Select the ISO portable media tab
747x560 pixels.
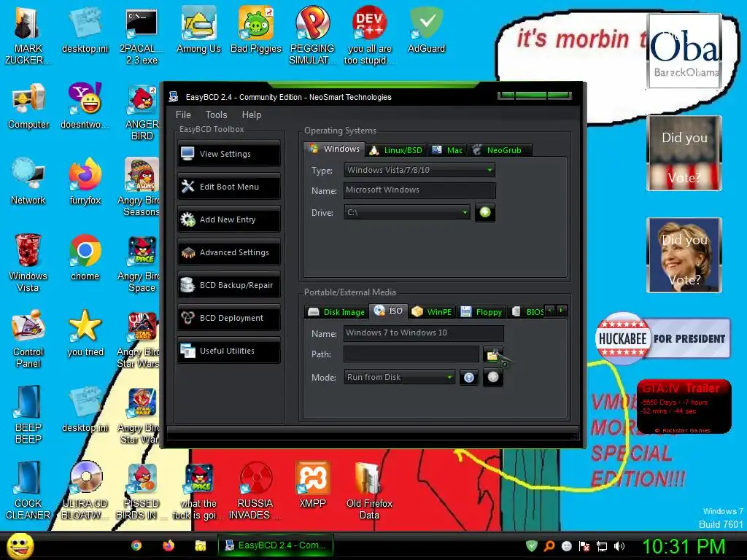[x=389, y=311]
